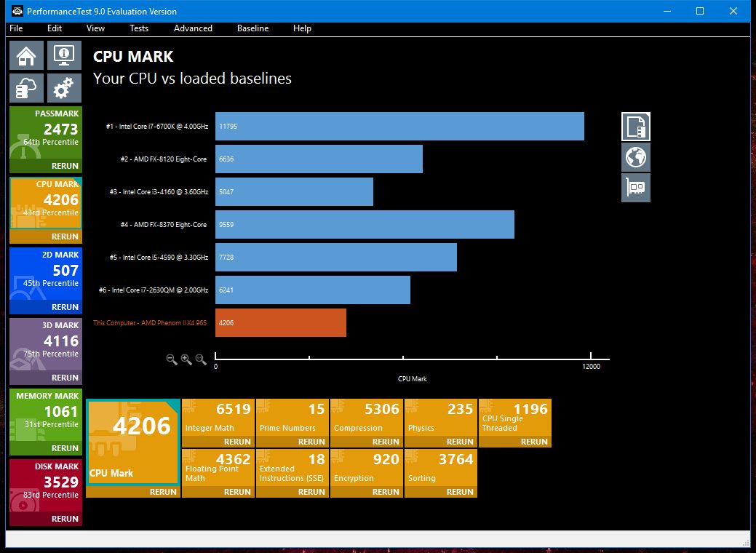Open the File menu
The width and height of the screenshot is (756, 553).
point(16,28)
